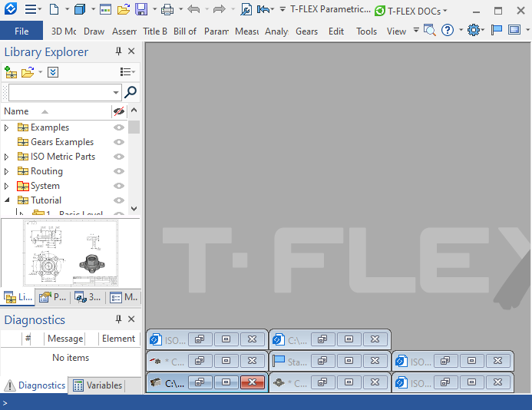Click the Redo arrow icon
Screen dimensions: 532x410
click(x=220, y=9)
